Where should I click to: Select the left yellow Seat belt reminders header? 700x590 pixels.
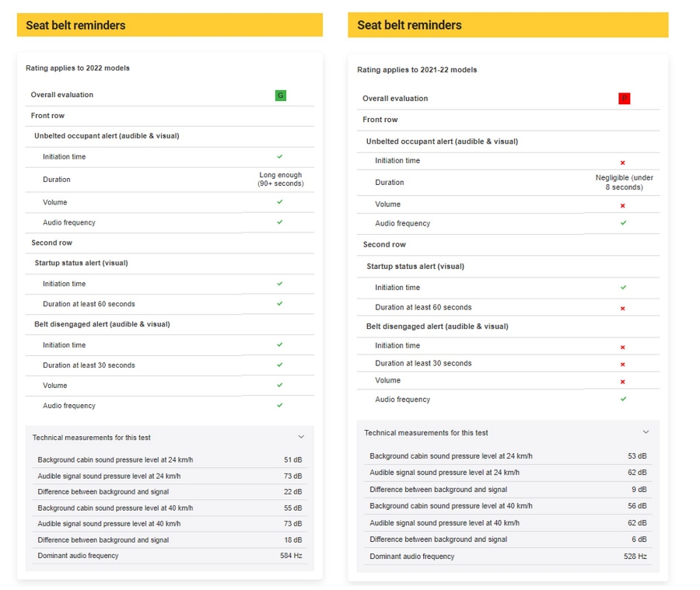[x=170, y=25]
